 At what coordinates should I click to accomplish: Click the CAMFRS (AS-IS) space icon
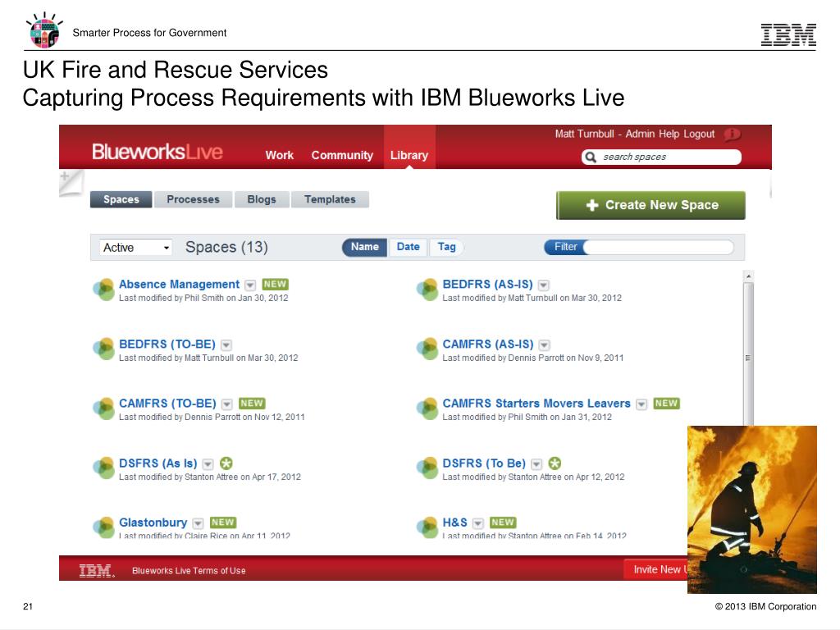[427, 349]
